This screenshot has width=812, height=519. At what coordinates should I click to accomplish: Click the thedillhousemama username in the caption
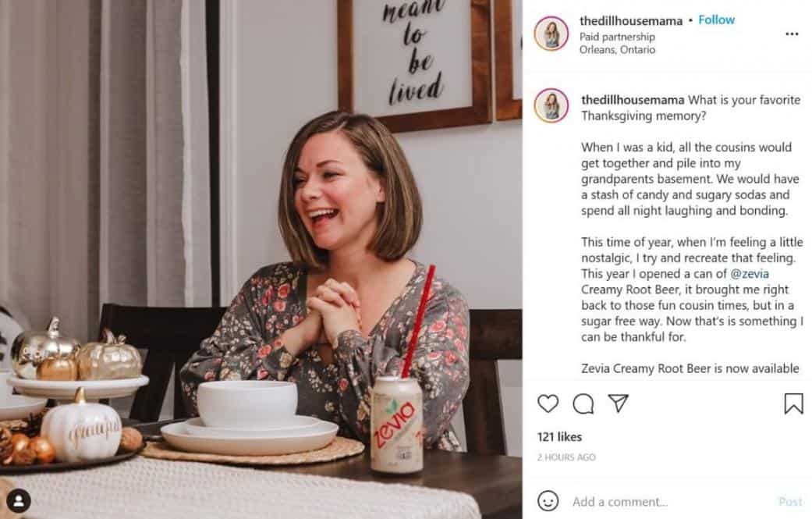pos(633,100)
